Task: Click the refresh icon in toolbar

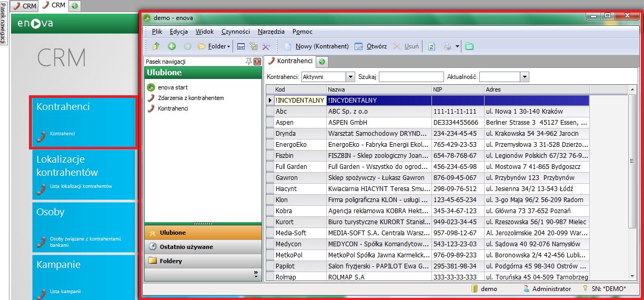Action: coord(431,46)
